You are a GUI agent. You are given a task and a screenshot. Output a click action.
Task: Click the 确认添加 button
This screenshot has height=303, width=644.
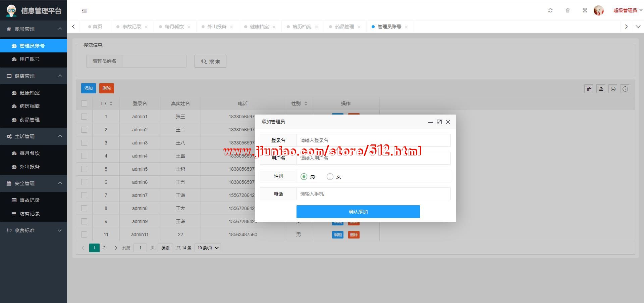(x=358, y=212)
